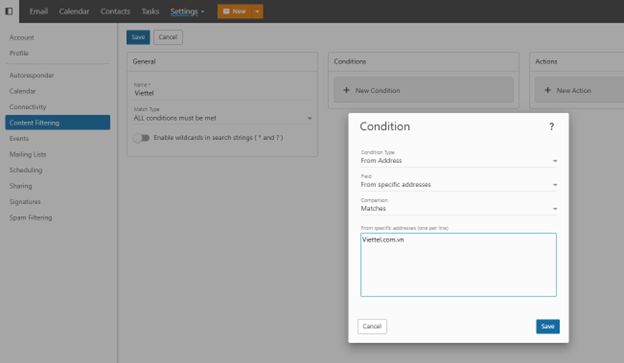Open the Settings menu

click(x=187, y=12)
